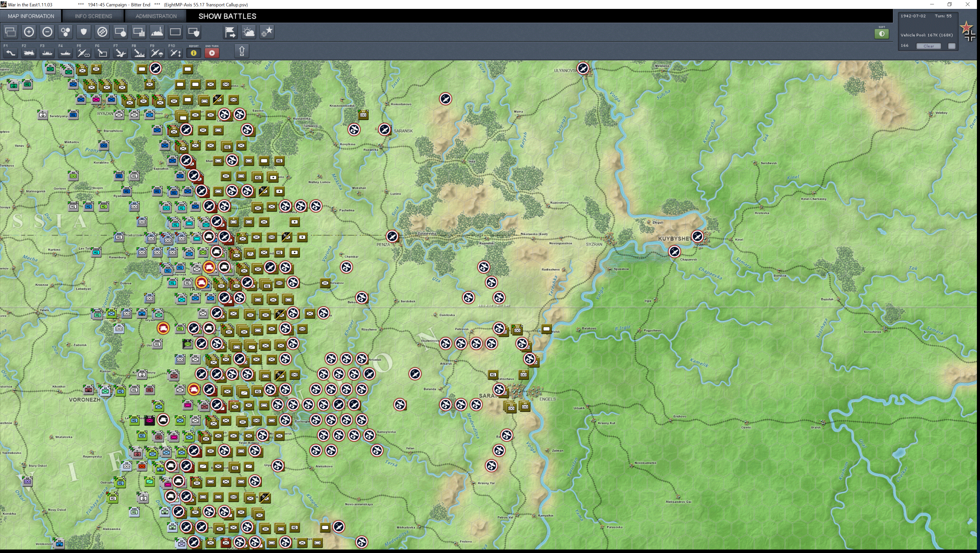Select F4 amphibious transport ship icon
980x553 pixels.
(65, 53)
